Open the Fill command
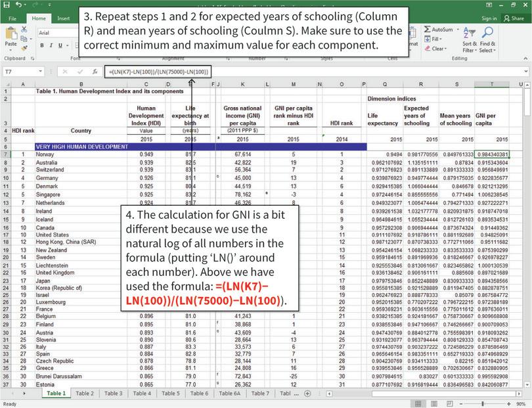532x408 pixels. click(435, 39)
